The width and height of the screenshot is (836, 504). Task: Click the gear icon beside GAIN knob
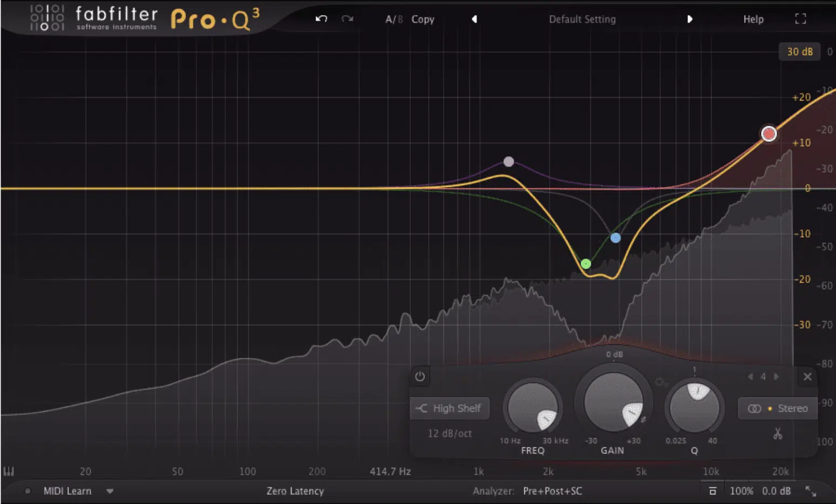(x=661, y=383)
